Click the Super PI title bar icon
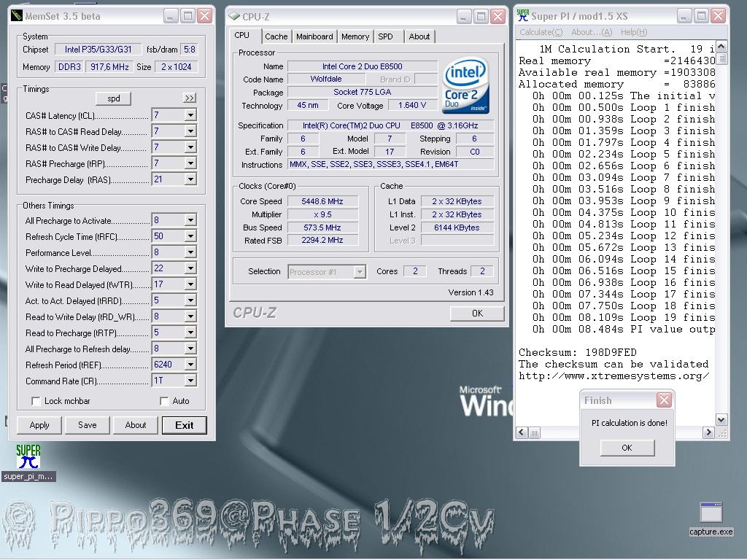Screen dimensions: 747x560 (x=522, y=16)
